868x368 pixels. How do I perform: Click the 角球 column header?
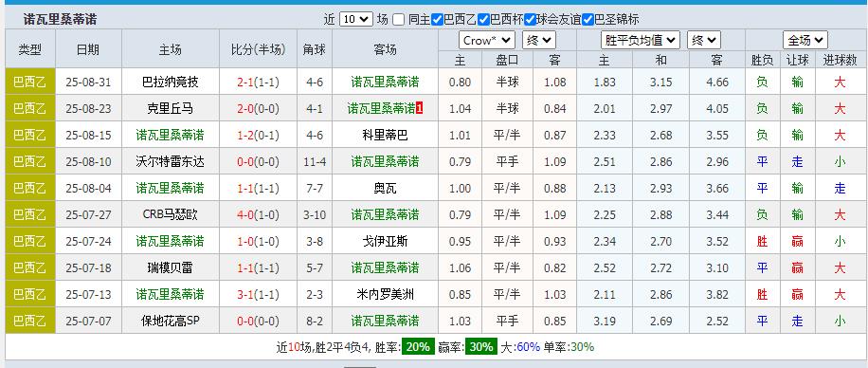coord(315,49)
